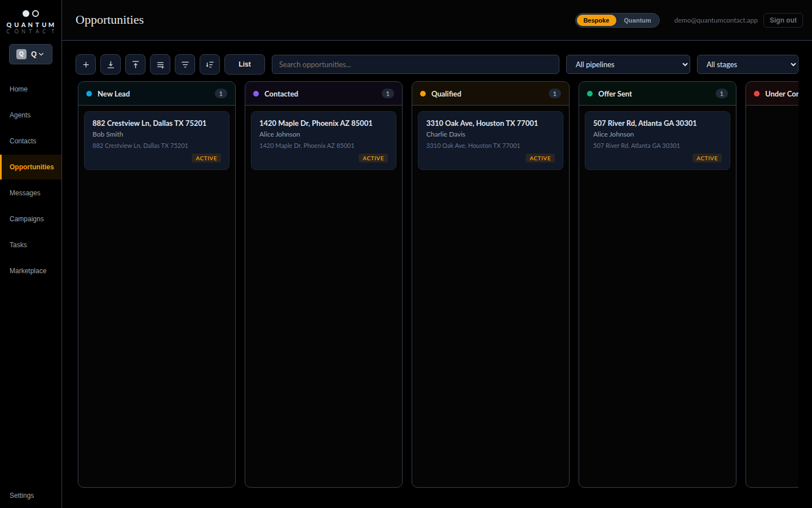Click the green dot beside Offer Sent
This screenshot has width=812, height=508.
(590, 94)
